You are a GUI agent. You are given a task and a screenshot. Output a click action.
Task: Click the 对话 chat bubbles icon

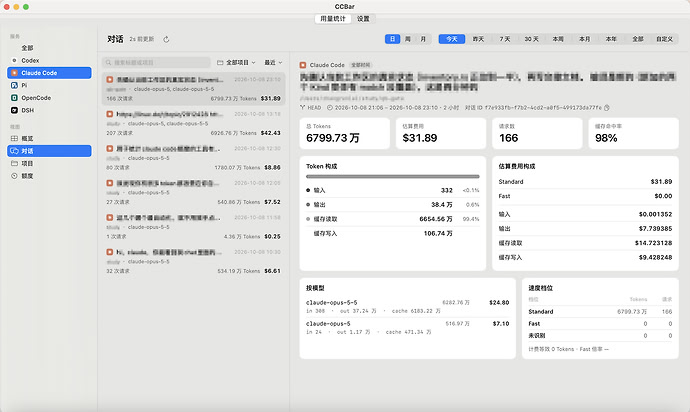[x=14, y=151]
